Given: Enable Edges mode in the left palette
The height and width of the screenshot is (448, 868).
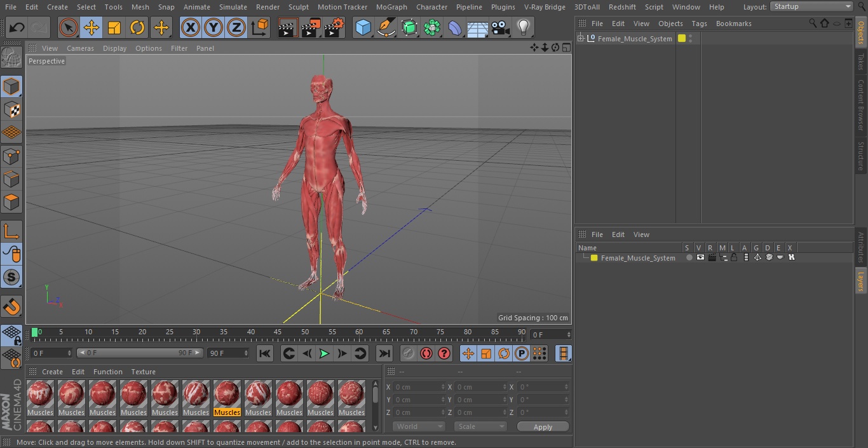Looking at the screenshot, I should 11,179.
